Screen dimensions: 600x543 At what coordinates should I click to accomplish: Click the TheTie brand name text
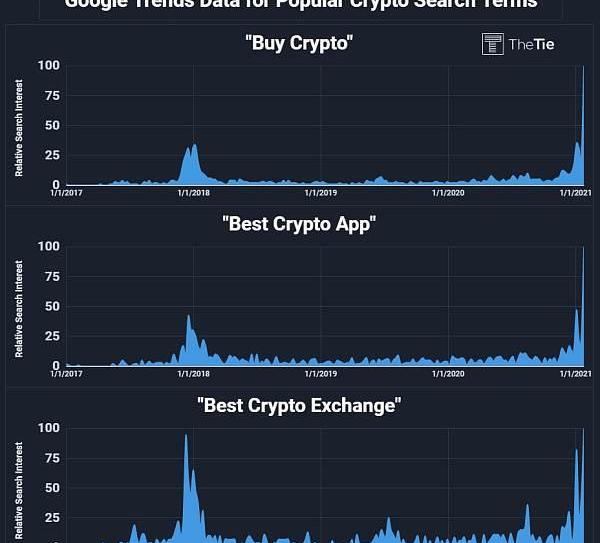531,44
